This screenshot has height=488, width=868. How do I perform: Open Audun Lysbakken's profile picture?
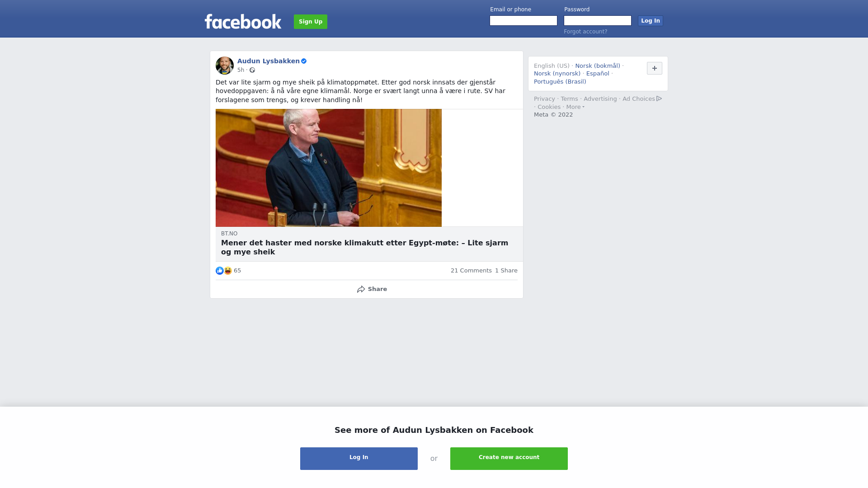click(225, 66)
